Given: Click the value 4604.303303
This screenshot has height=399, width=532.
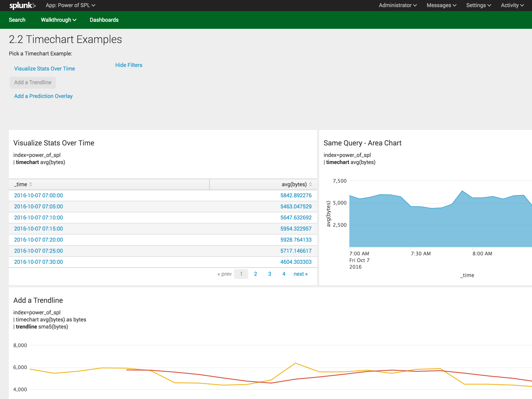Looking at the screenshot, I should [296, 262].
